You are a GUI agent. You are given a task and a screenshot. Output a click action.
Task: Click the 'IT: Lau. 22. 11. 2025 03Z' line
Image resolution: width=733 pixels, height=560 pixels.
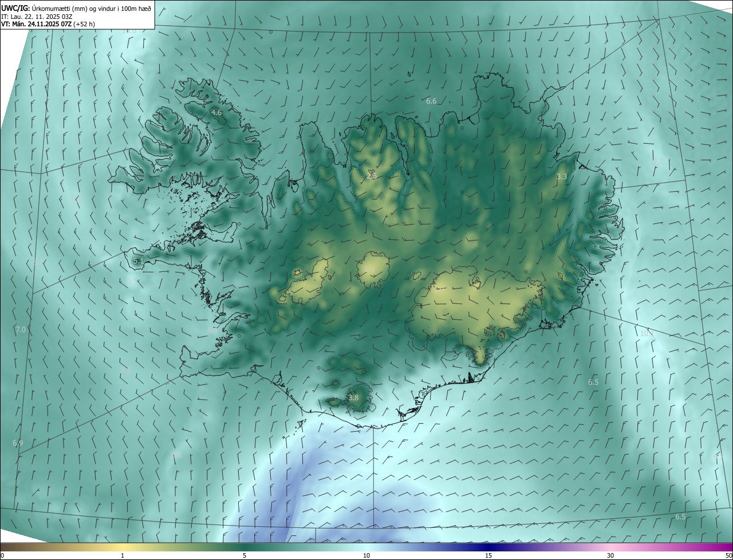(x=37, y=17)
